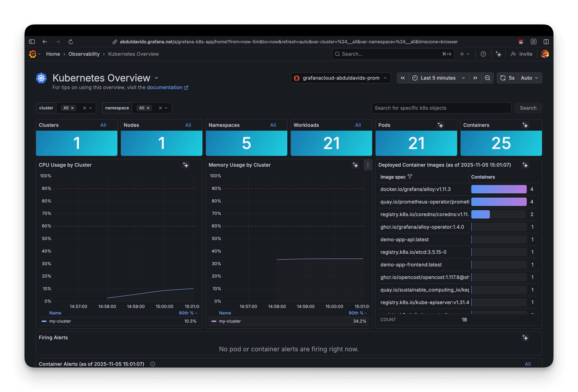
Task: Click the zoom out magnifier in time controls
Action: (488, 78)
